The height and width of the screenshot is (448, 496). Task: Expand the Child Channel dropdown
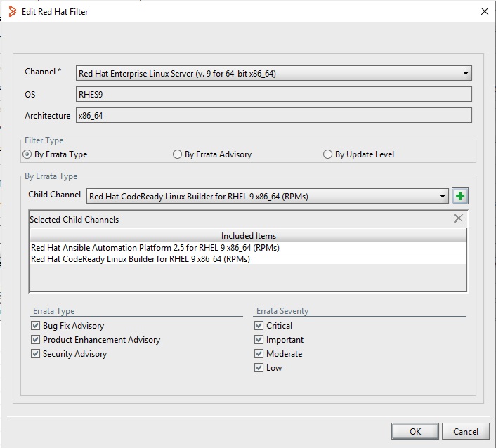[x=442, y=197]
